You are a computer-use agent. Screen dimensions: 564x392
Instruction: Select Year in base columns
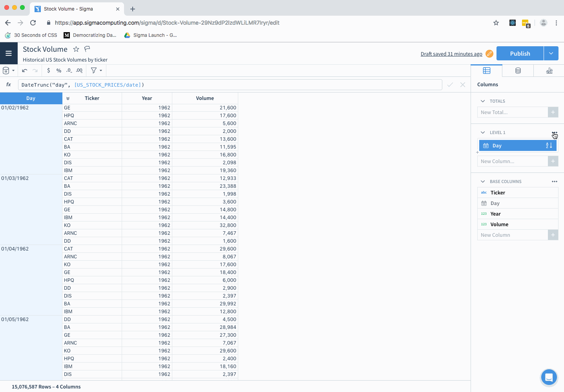coord(518,214)
